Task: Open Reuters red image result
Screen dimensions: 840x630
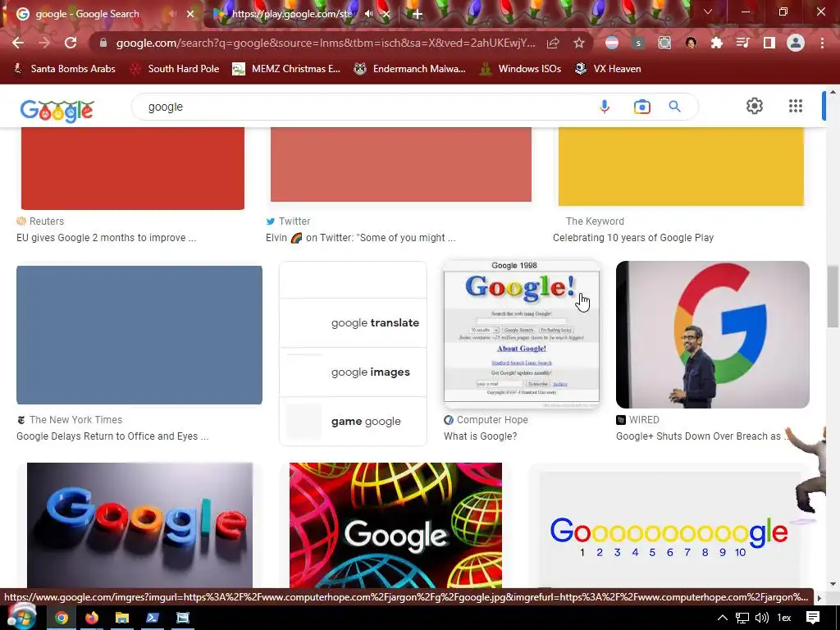Action: click(x=133, y=168)
